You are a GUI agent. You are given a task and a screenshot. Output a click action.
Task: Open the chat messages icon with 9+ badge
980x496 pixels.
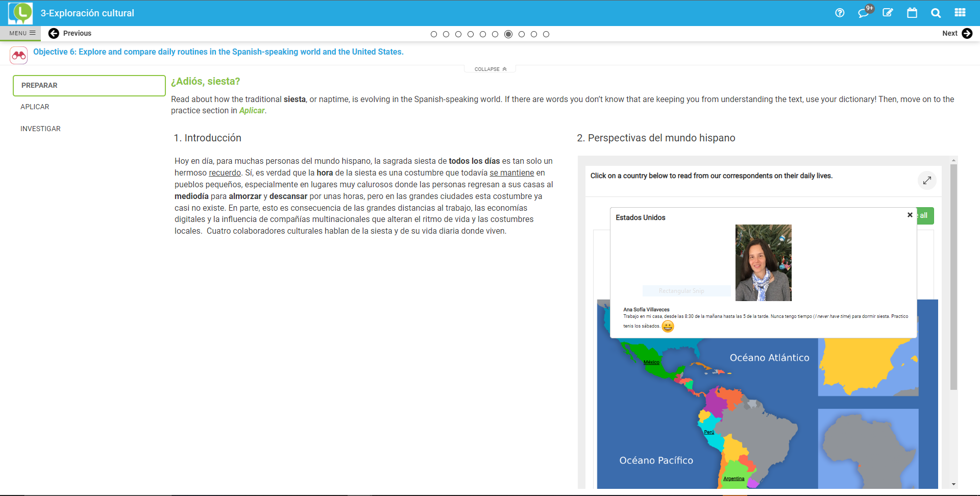click(x=864, y=13)
